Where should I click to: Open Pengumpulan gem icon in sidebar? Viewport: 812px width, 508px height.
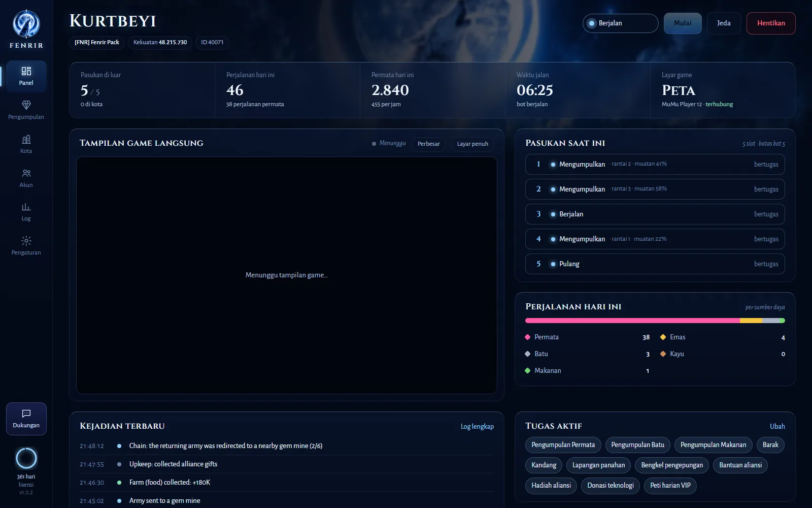tap(26, 105)
